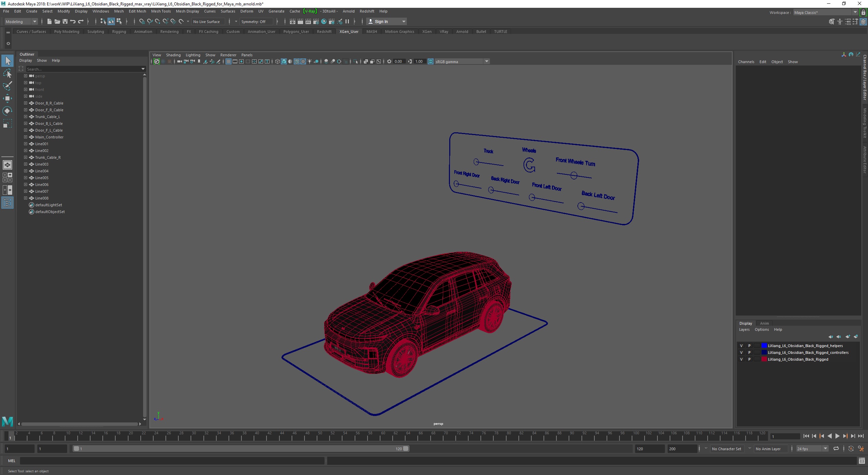Switch to the Arnold shelf tab
Image resolution: width=868 pixels, height=475 pixels.
click(462, 32)
